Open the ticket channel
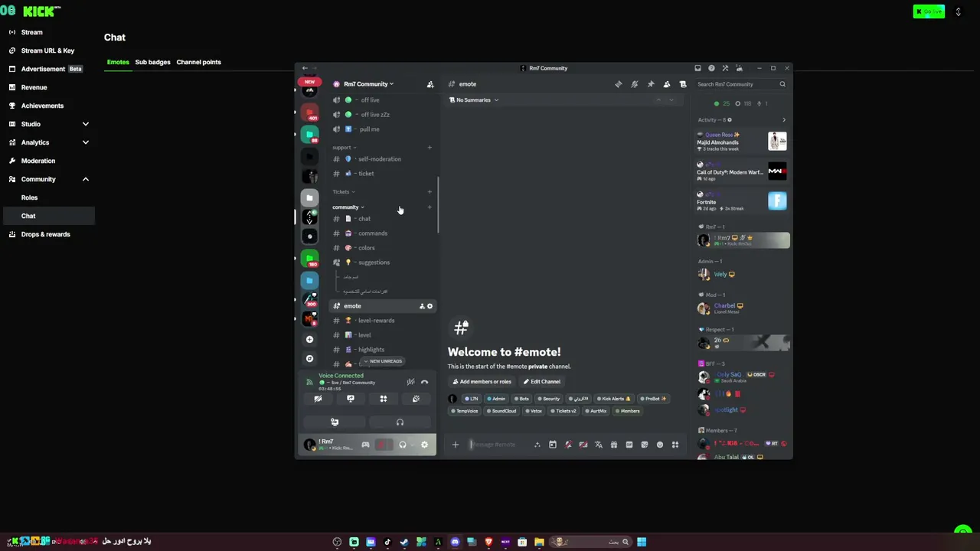 [383, 174]
